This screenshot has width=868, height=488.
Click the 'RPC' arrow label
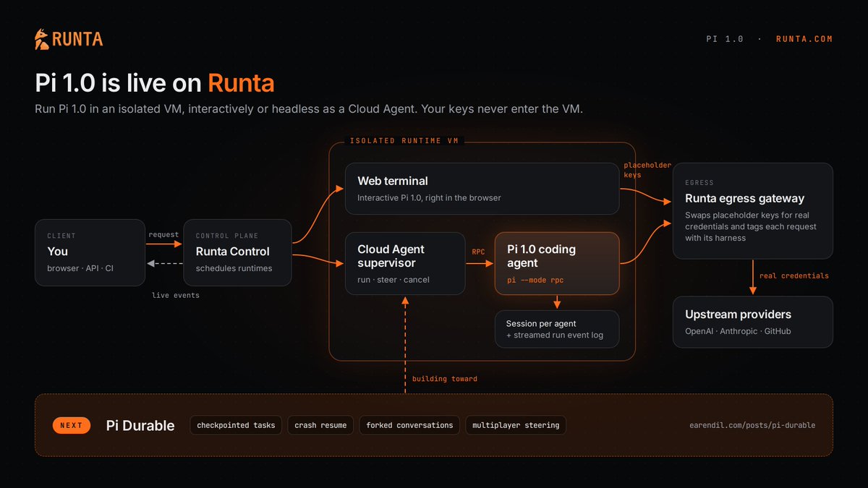pos(478,252)
